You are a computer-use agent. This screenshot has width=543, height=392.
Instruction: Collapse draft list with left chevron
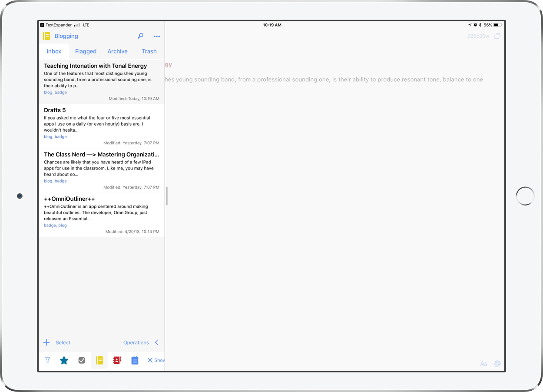click(x=157, y=342)
